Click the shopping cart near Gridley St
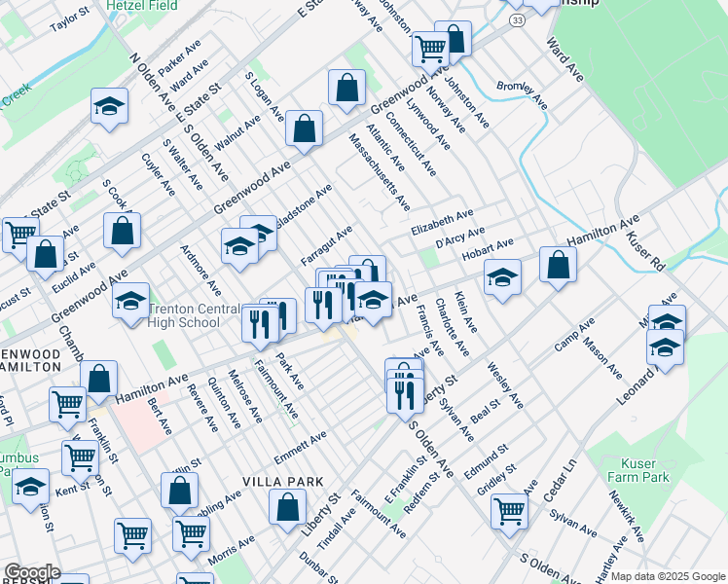728x584 pixels. 510,512
